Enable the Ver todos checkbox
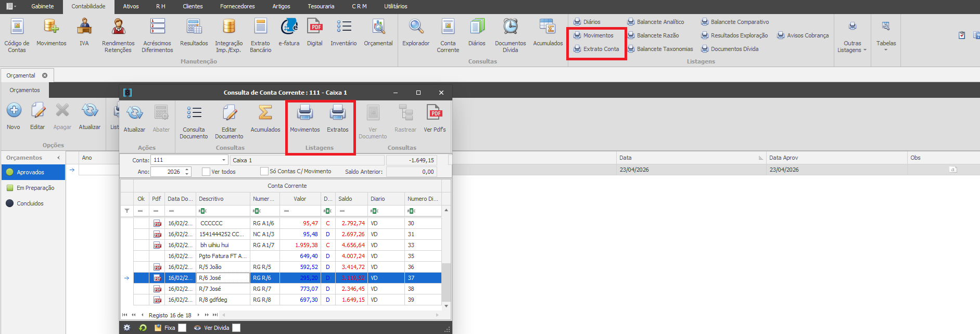Image resolution: width=980 pixels, height=334 pixels. (x=206, y=172)
